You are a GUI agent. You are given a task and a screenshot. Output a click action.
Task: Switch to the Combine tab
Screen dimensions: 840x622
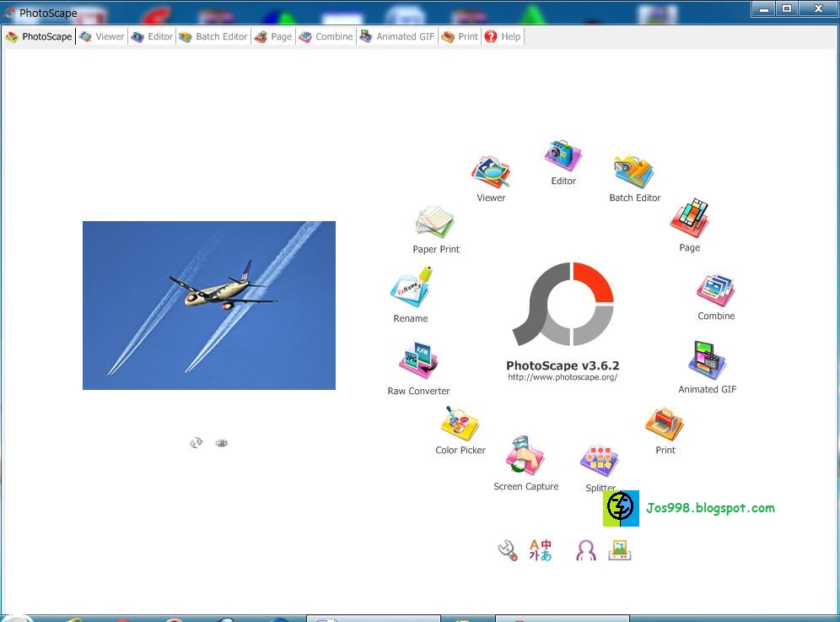[326, 36]
